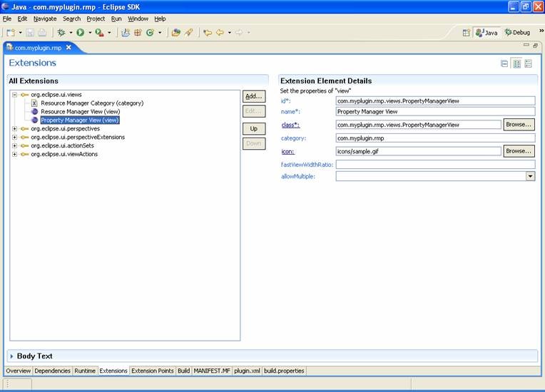The image size is (545, 392).
Task: Open the Project menu
Action: [x=96, y=19]
